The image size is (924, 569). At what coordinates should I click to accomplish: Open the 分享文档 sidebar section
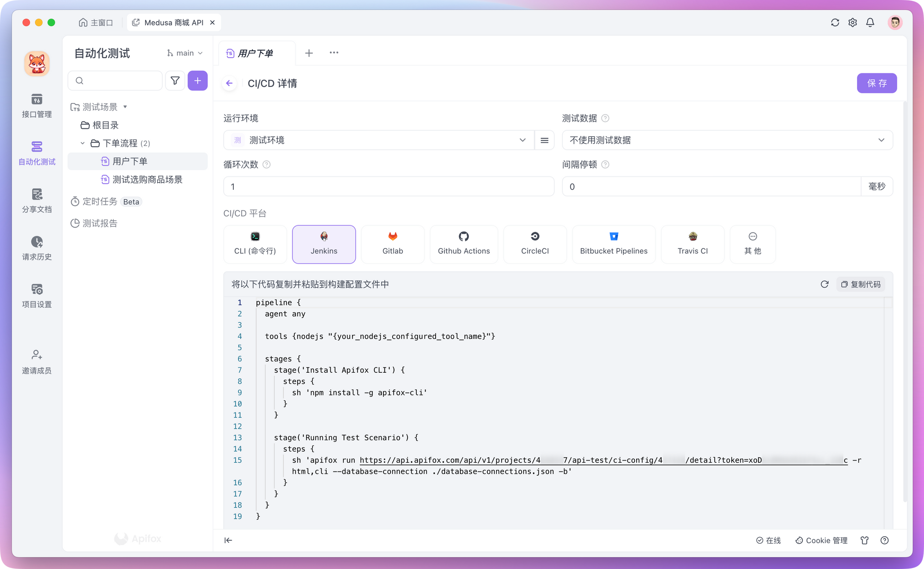(37, 201)
